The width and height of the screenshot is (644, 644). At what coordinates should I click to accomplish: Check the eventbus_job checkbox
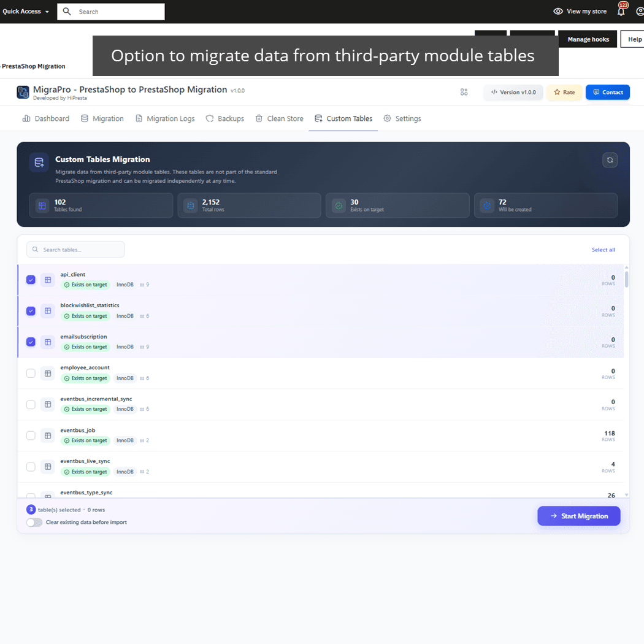(x=31, y=435)
